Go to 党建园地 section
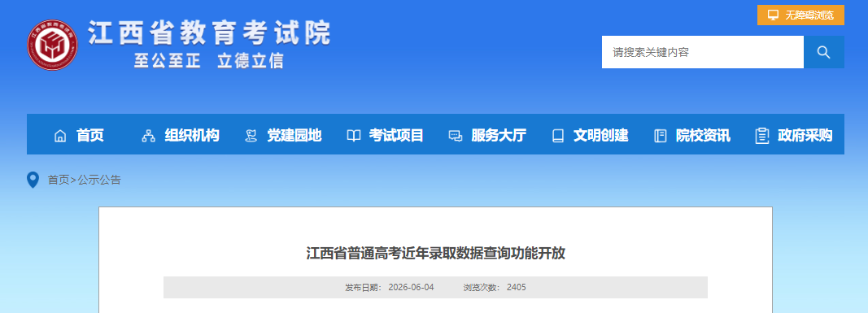This screenshot has width=868, height=313. coord(294,136)
